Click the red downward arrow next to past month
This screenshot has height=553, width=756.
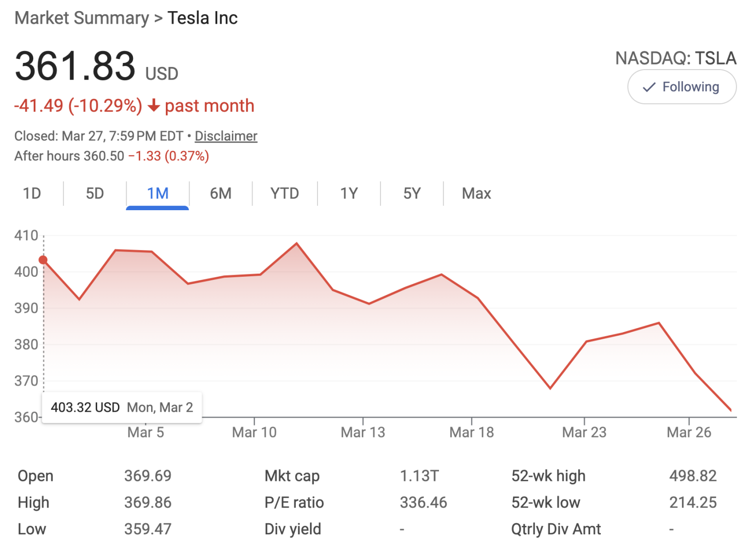154,106
